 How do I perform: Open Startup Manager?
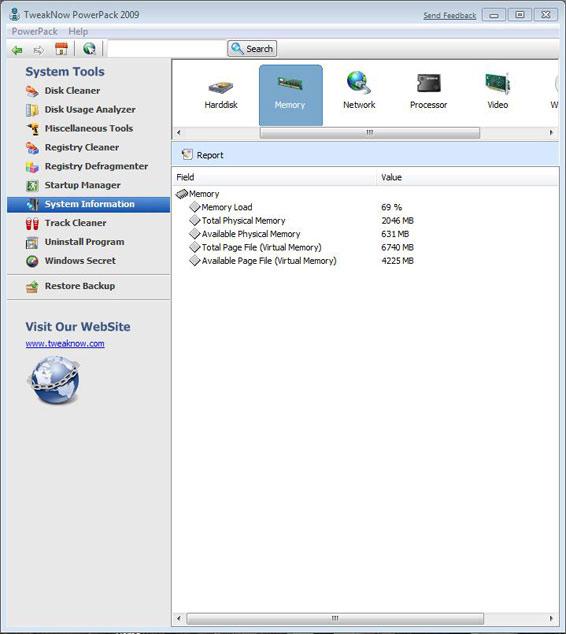tap(73, 186)
